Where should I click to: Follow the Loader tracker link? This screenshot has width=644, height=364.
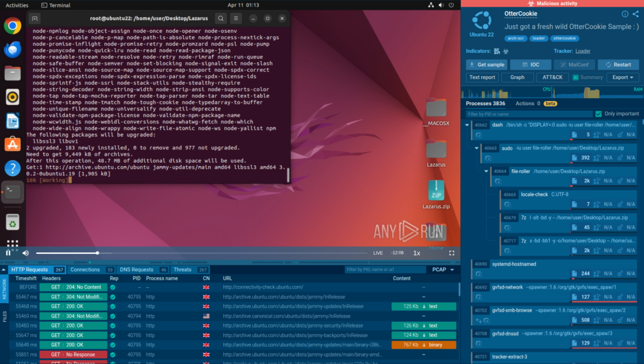pos(582,51)
